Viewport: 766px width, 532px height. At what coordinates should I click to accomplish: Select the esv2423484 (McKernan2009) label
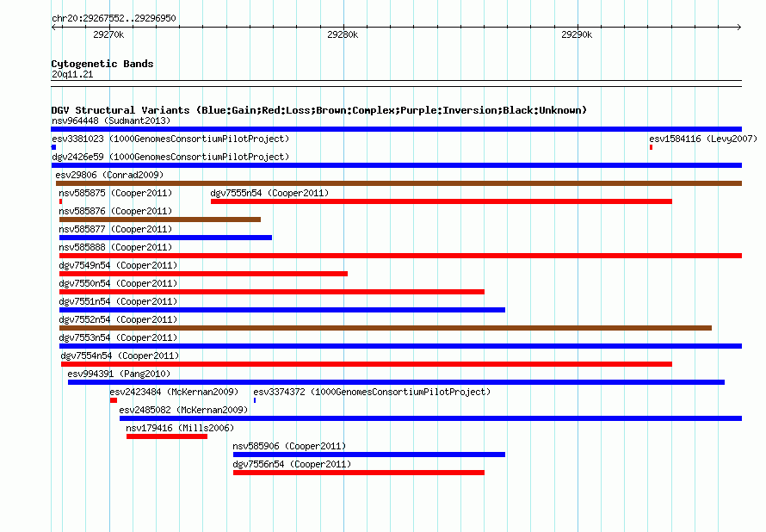click(x=174, y=392)
